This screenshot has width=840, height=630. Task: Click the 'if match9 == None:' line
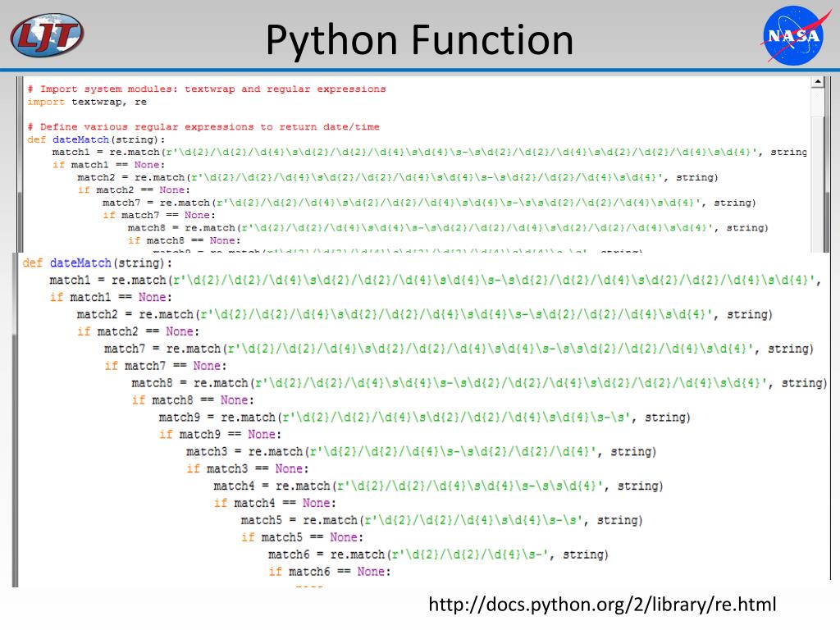click(220, 435)
